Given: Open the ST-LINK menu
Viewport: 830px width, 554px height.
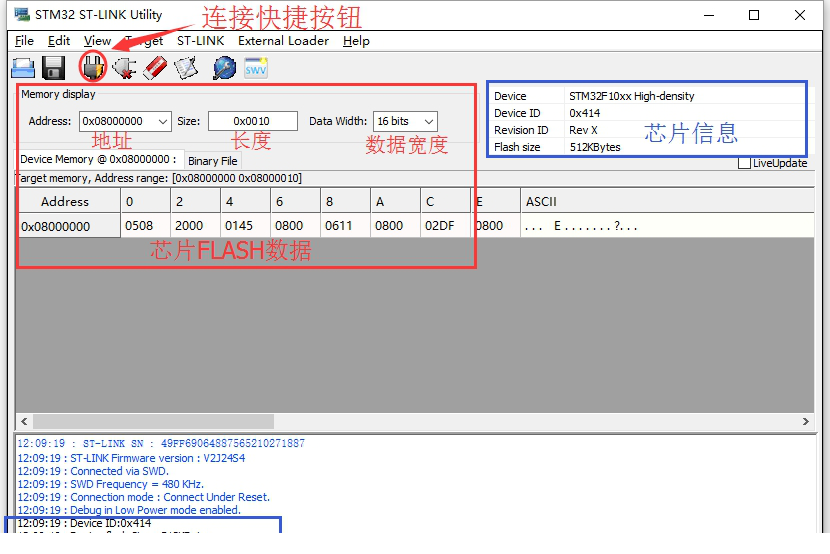Looking at the screenshot, I should 200,41.
